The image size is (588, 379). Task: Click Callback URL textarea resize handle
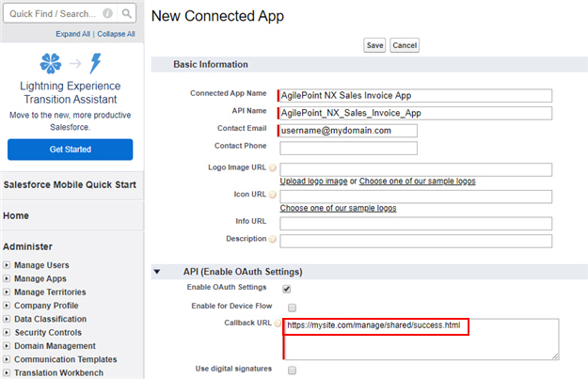555,356
